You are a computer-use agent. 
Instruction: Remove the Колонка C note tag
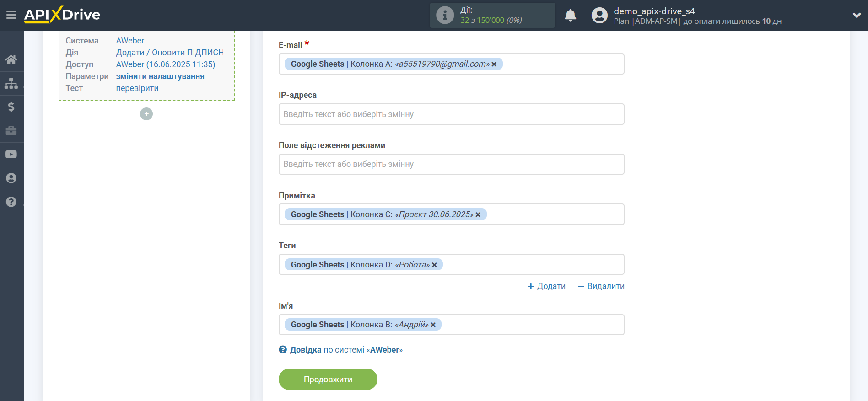pyautogui.click(x=478, y=215)
